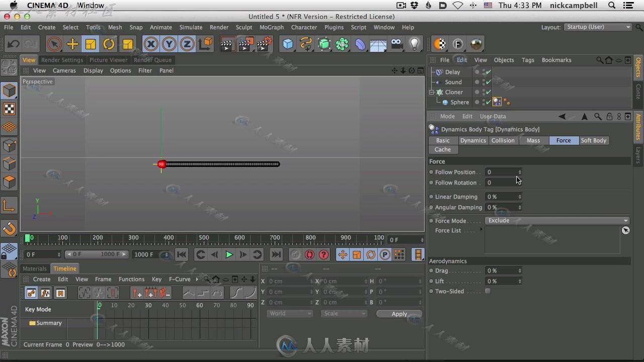Viewport: 644px width, 362px height.
Task: Click the Linear Damping stepper arrows
Action: pyautogui.click(x=520, y=197)
